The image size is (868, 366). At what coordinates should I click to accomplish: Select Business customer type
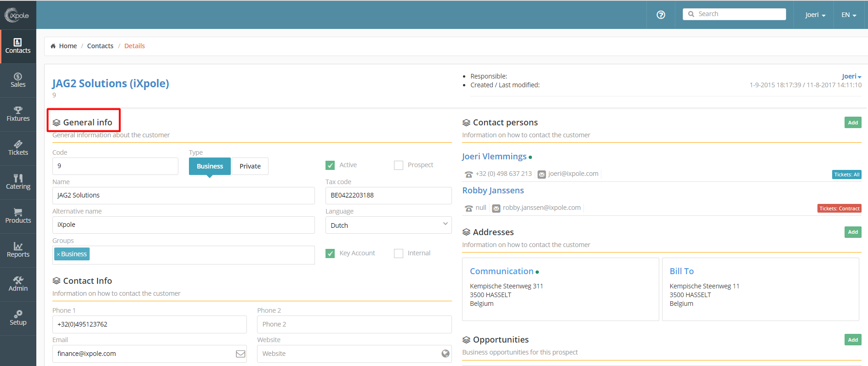(210, 166)
